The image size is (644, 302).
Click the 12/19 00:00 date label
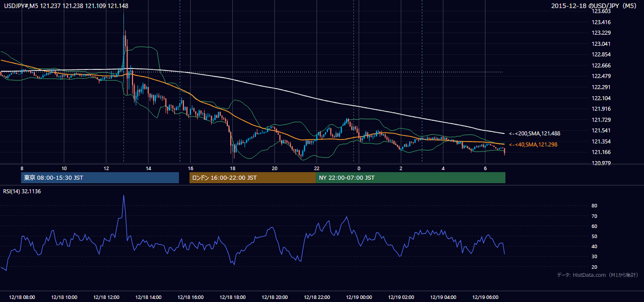point(359,297)
